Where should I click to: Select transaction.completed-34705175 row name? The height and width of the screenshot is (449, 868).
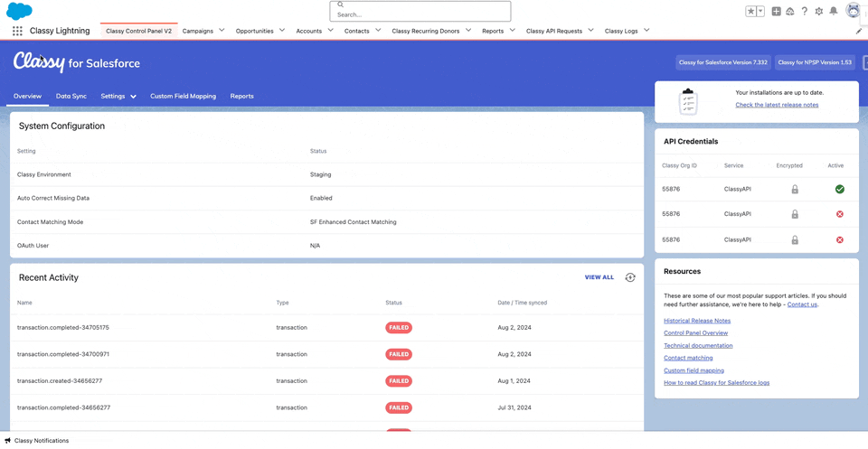[63, 327]
